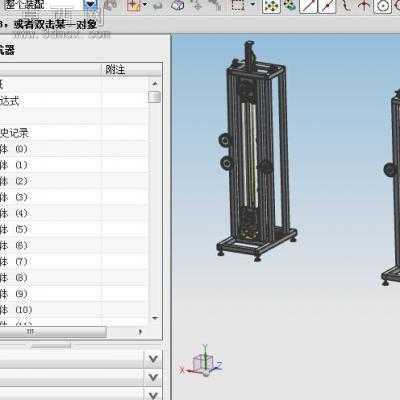Click the navigator scroll up arrow

coord(155,83)
